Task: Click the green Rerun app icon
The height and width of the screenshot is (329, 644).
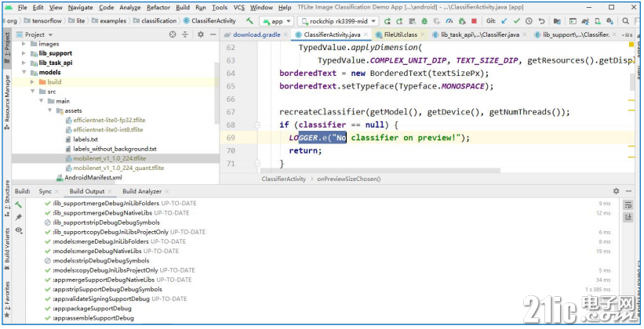Action: 387,21
